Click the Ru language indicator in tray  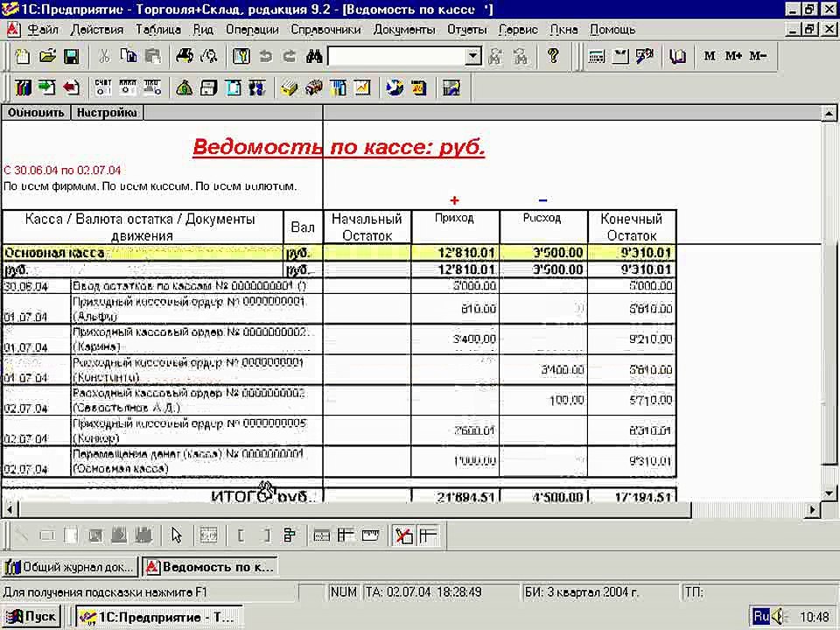point(760,617)
